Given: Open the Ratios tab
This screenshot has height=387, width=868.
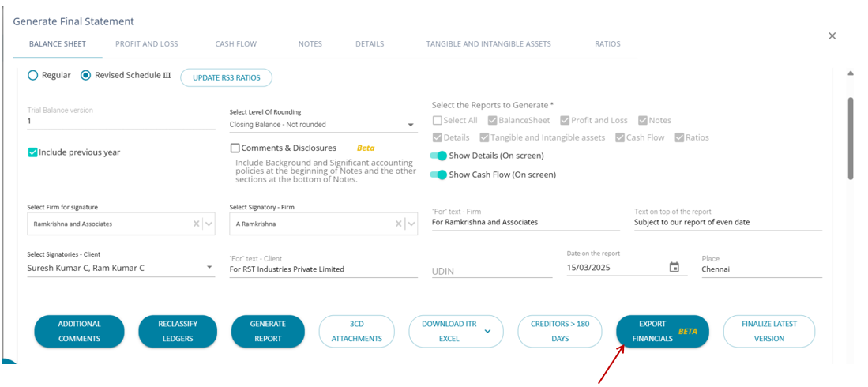Looking at the screenshot, I should 607,44.
